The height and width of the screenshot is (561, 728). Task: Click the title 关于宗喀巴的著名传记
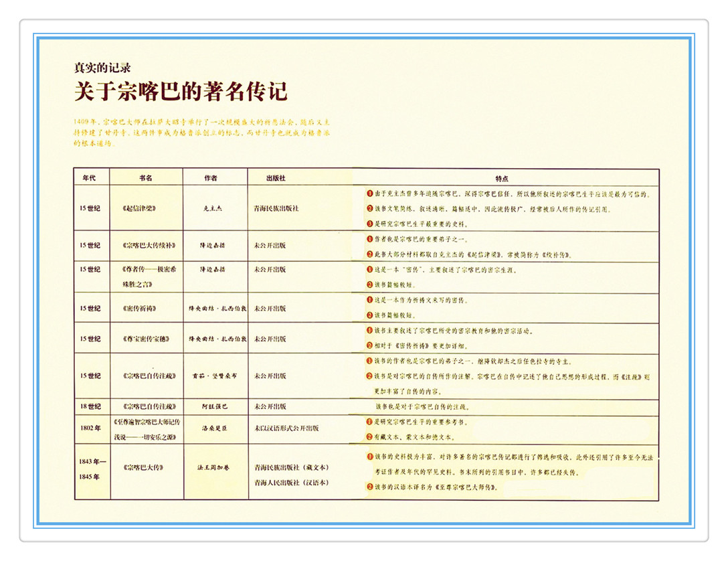pos(181,91)
